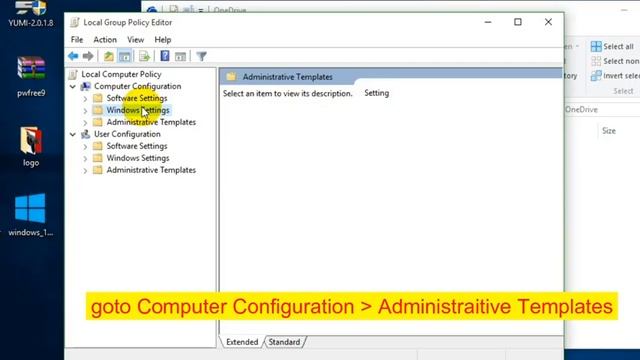Select Administrative Templates under User Configuration
The width and height of the screenshot is (640, 360).
(151, 170)
